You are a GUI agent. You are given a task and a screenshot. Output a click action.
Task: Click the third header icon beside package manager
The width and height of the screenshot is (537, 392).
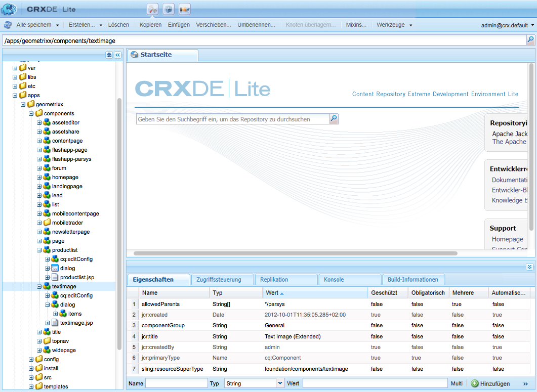click(184, 9)
